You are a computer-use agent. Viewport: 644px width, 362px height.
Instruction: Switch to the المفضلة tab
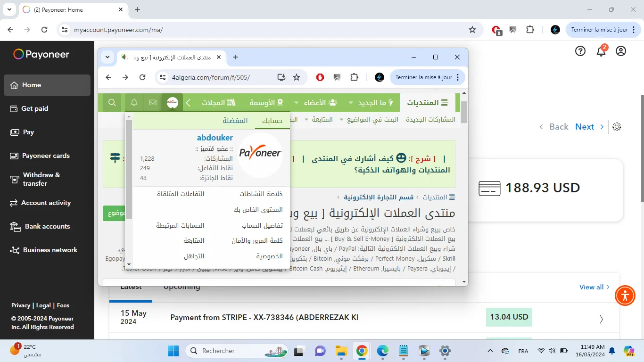[x=235, y=121]
